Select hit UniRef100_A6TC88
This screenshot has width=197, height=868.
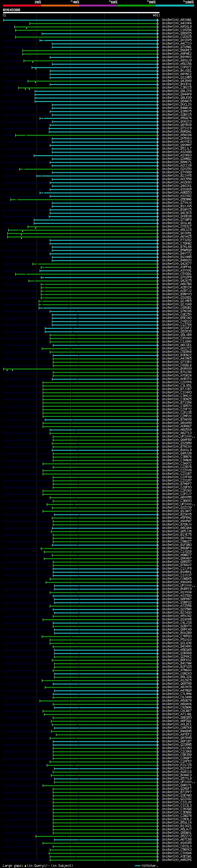176,839
